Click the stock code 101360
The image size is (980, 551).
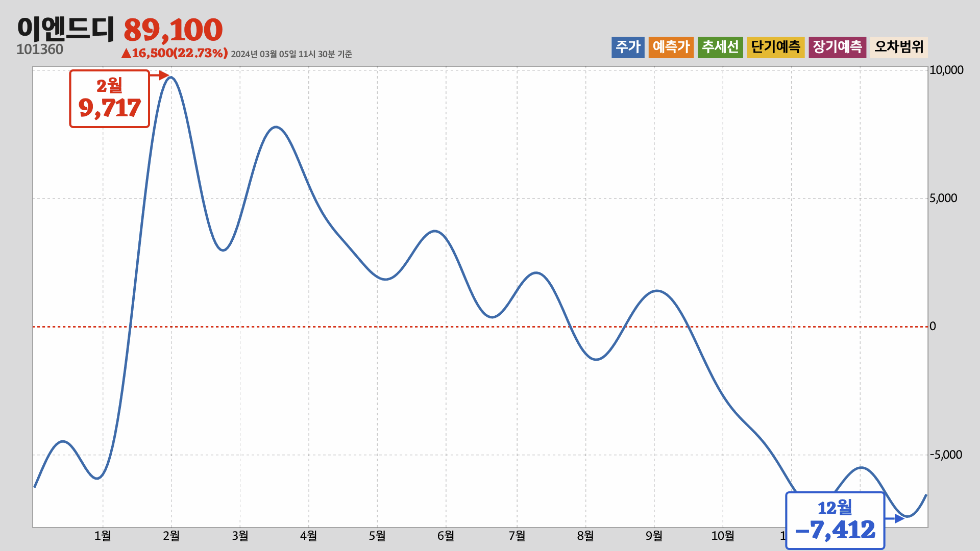[x=40, y=49]
